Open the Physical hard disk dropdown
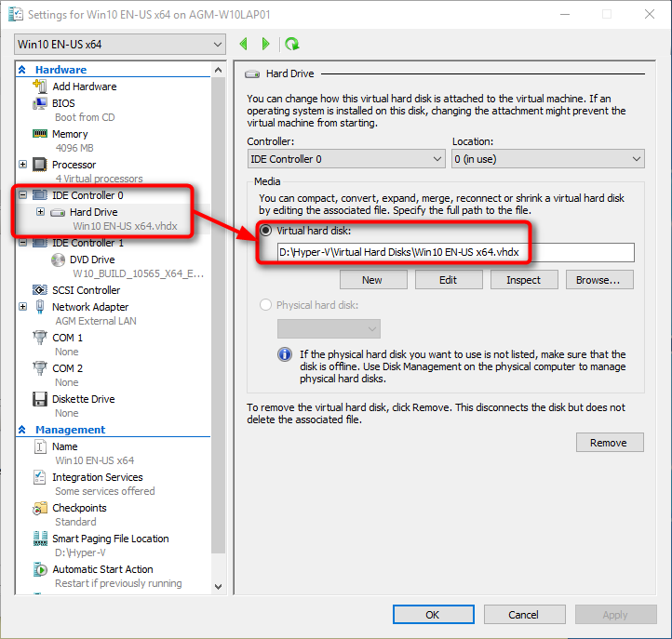This screenshot has width=672, height=639. tap(329, 329)
